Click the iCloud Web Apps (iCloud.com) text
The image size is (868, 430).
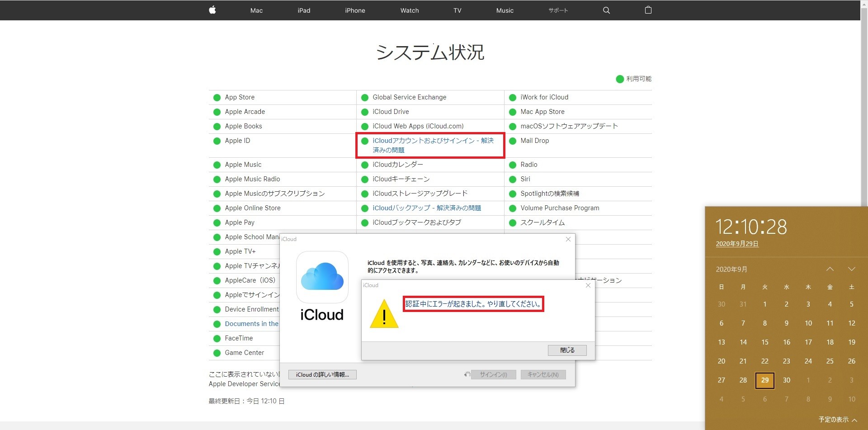pos(418,126)
